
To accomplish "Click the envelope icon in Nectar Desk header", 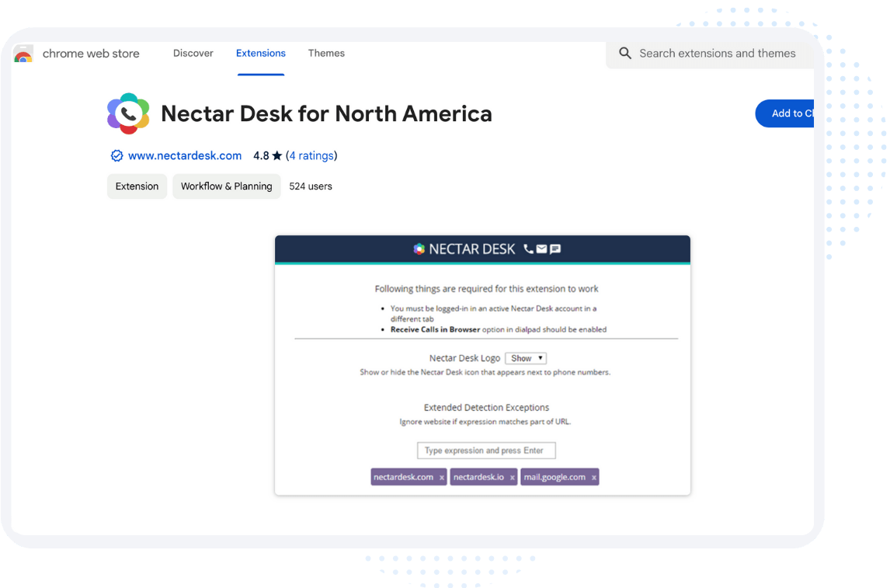I will click(542, 249).
